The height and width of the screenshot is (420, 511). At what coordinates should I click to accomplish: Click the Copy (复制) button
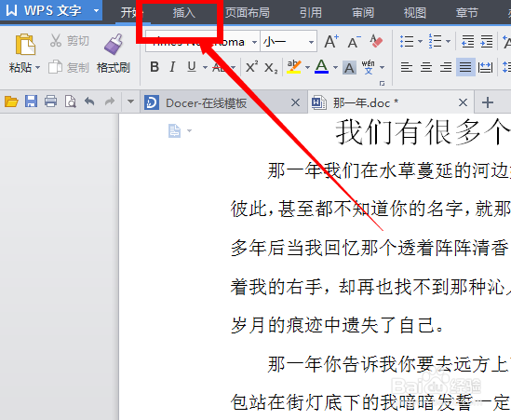tap(69, 67)
